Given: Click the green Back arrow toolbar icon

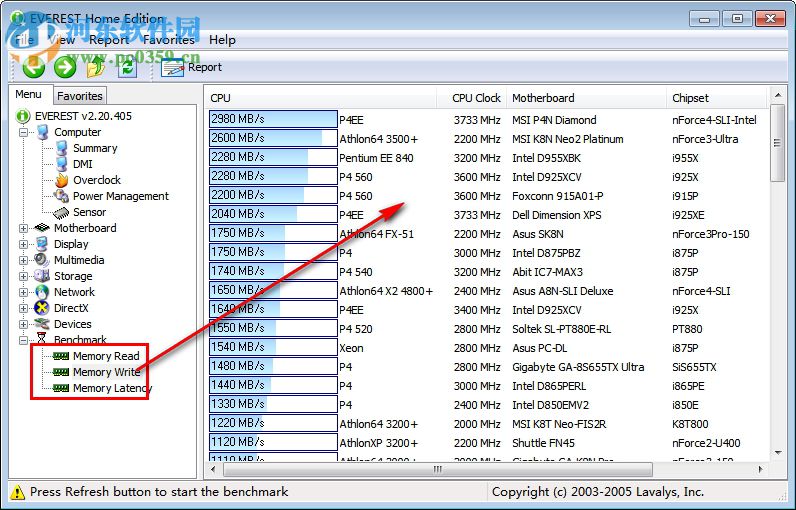Looking at the screenshot, I should 34,67.
